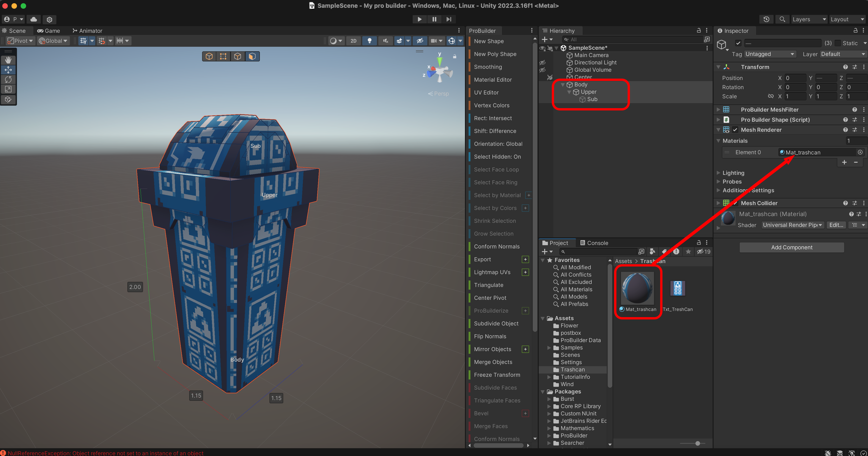This screenshot has height=456, width=868.
Task: Switch to the Game tab
Action: [49, 31]
